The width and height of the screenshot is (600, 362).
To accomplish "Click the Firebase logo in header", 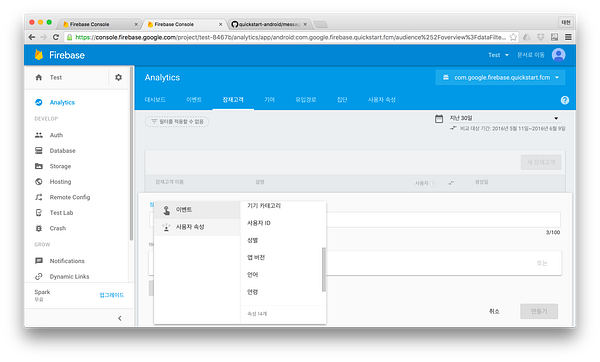I will click(39, 55).
